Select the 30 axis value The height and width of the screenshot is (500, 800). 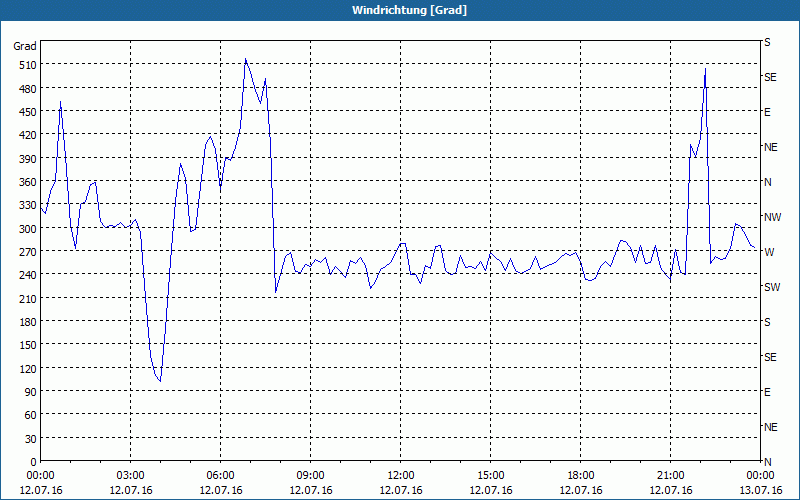[31, 439]
